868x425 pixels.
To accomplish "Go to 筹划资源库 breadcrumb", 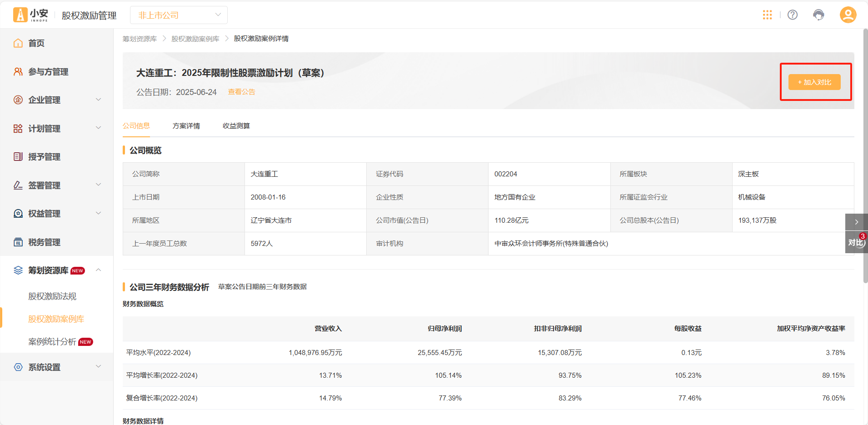I will (x=140, y=39).
